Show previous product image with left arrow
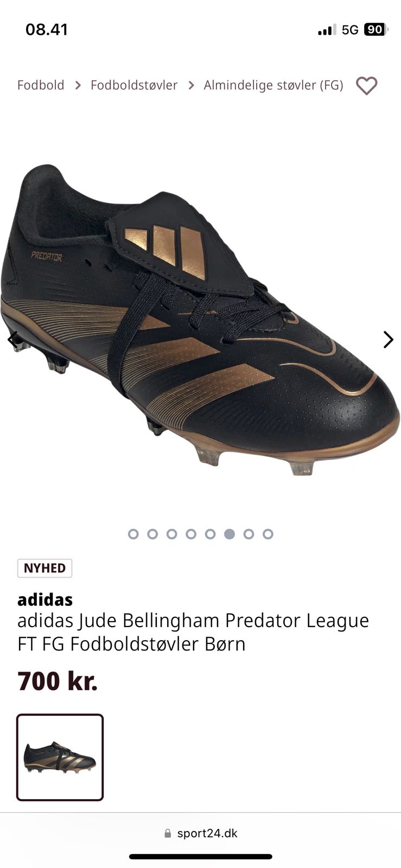This screenshot has width=401, height=868. tap(12, 340)
